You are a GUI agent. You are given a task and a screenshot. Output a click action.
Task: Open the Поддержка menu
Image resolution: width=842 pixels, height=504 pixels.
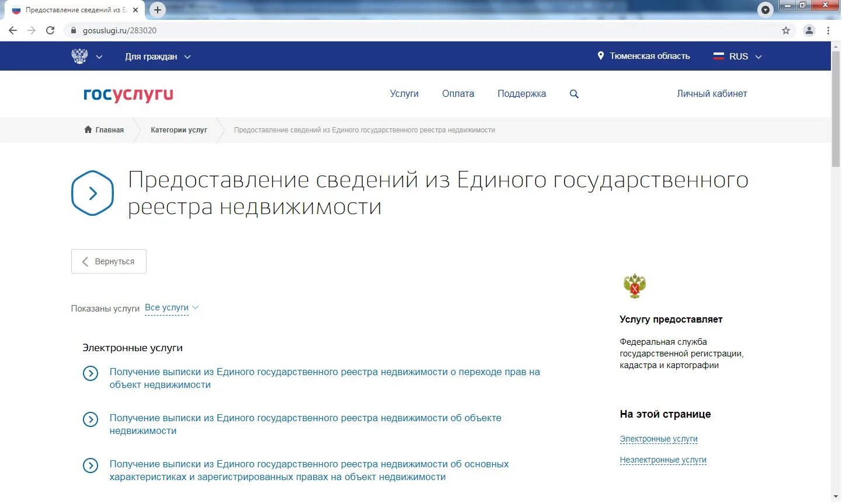pyautogui.click(x=521, y=93)
